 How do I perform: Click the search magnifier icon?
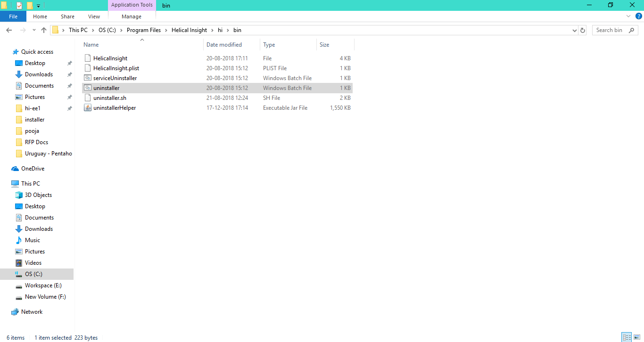(632, 30)
